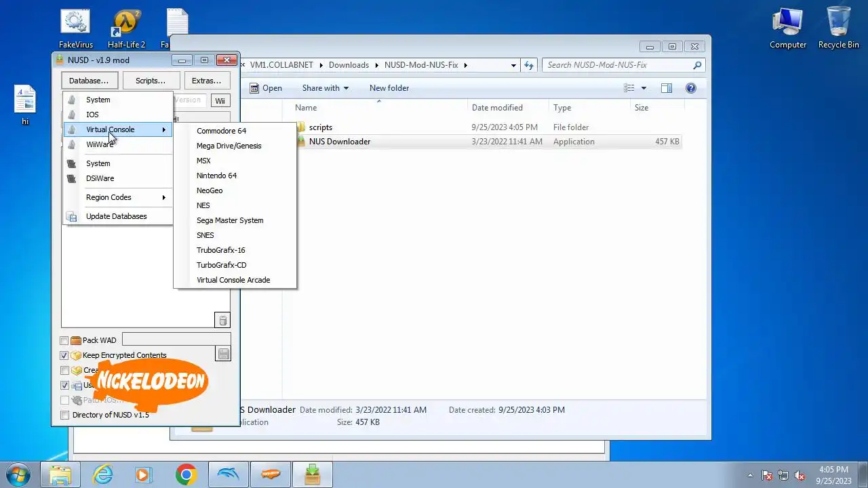Open the Share with dropdown
Screen dimensions: 868x488
point(325,88)
